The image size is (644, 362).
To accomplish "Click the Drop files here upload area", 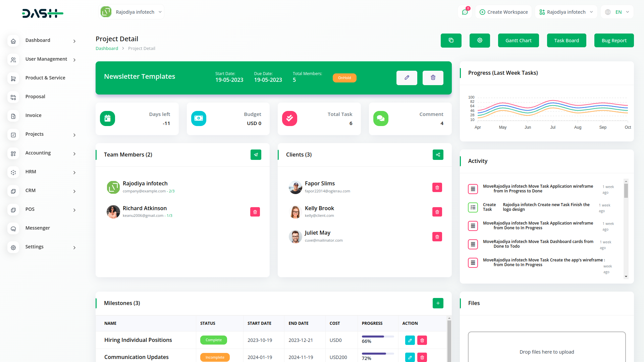I will [x=547, y=352].
